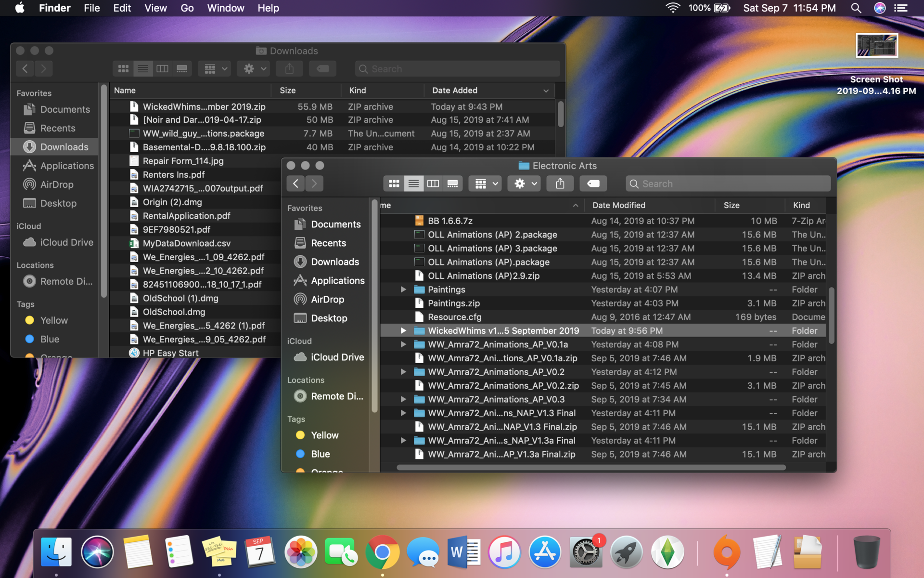
Task: Sort Electronic Arts list by Size column
Action: 750,205
